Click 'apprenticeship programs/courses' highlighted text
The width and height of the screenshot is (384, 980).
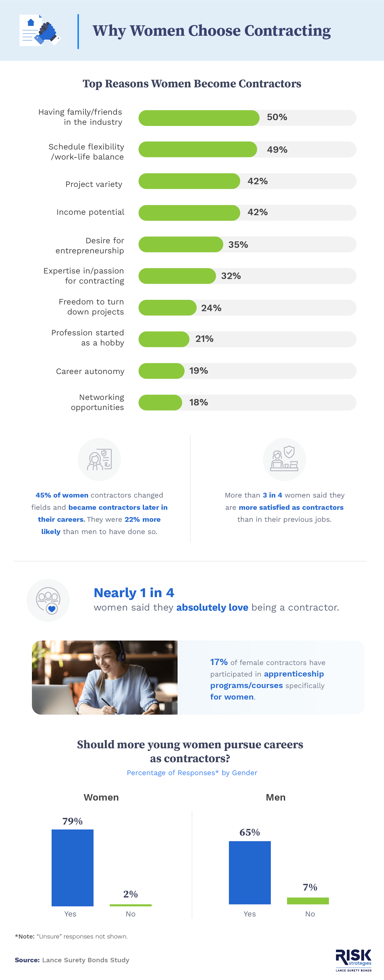(267, 679)
